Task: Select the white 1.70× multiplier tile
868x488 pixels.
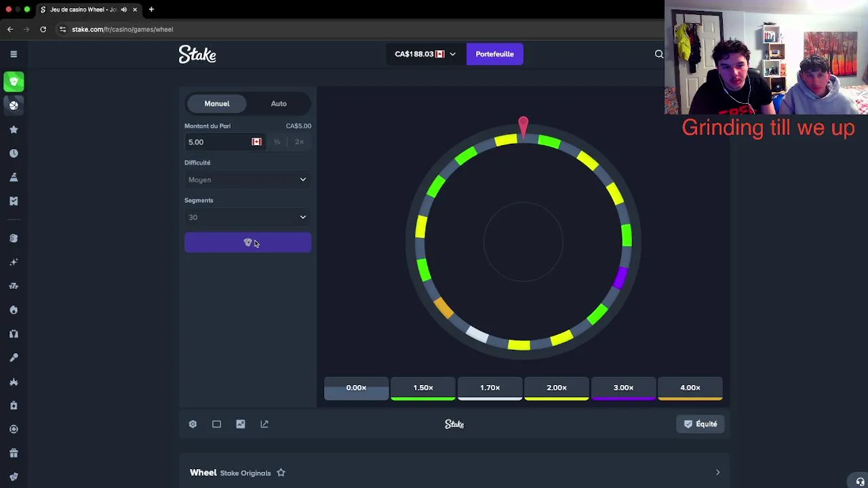Action: tap(490, 388)
